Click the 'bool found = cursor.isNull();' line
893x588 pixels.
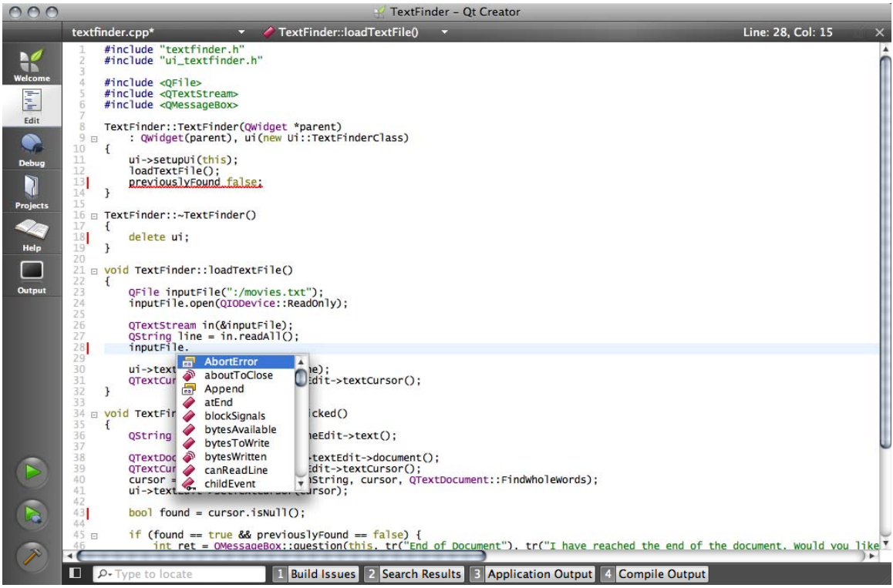tap(217, 513)
